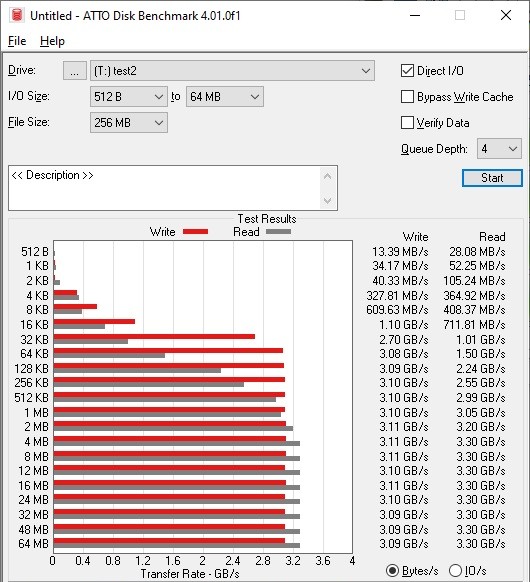Select the Bytes/s radio button
Viewport: 530px width, 582px height.
392,570
